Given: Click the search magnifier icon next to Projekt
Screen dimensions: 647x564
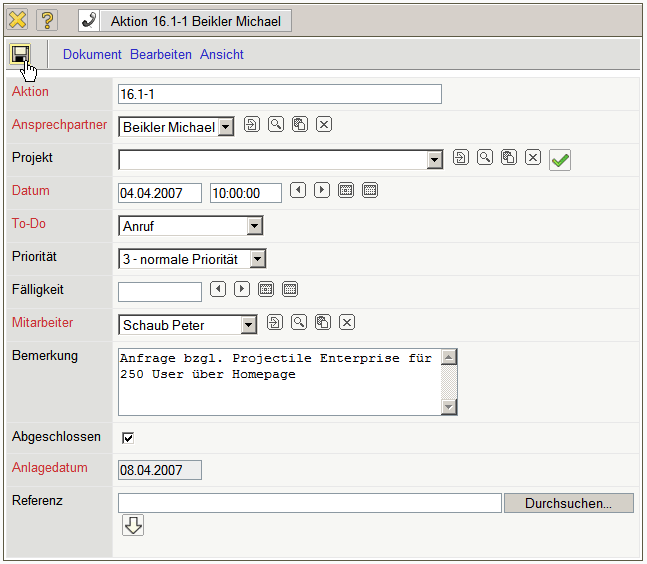Looking at the screenshot, I should tap(485, 157).
